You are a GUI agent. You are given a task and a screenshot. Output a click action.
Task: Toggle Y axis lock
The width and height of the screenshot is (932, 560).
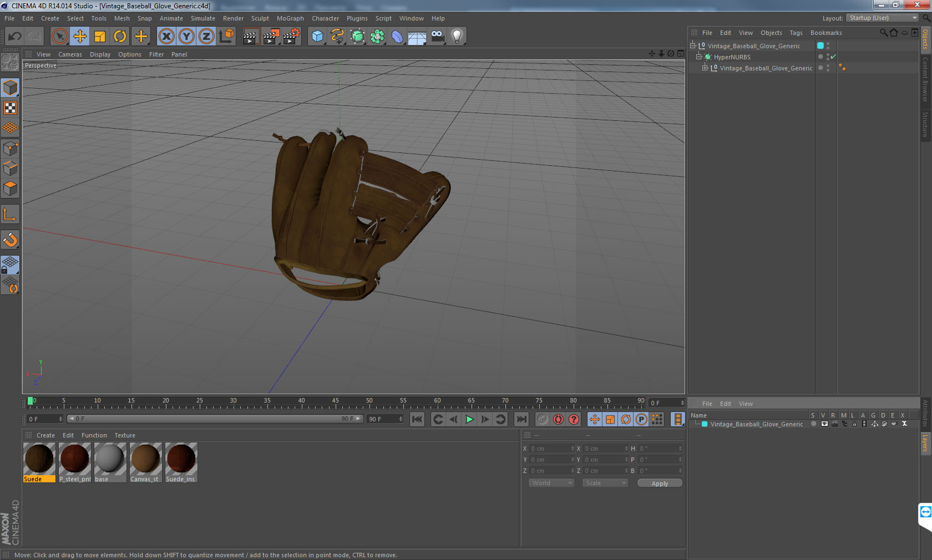point(186,37)
